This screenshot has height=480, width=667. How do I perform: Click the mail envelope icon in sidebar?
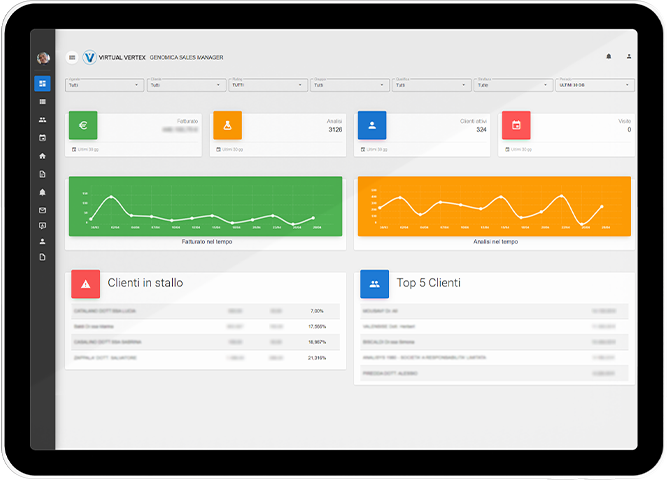42,210
